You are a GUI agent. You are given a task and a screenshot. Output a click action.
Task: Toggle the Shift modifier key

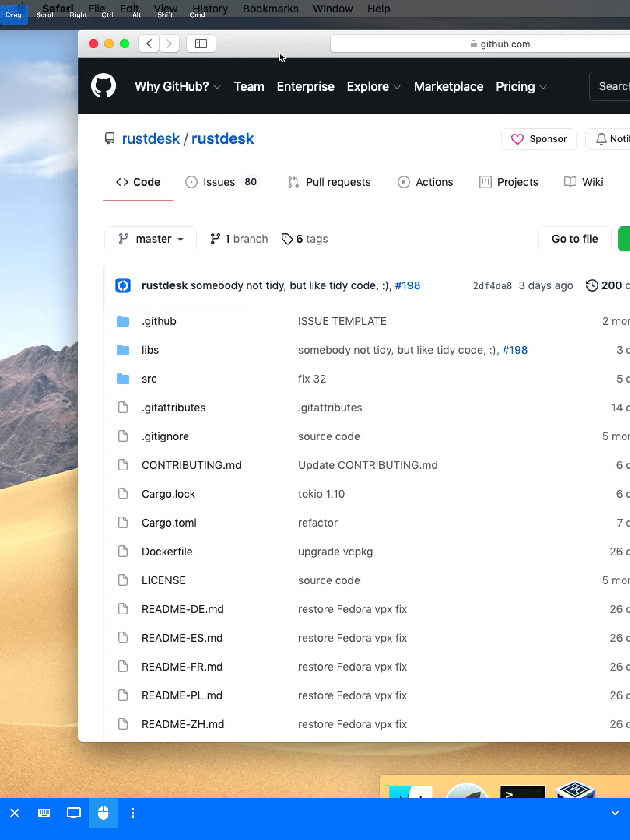[x=165, y=15]
